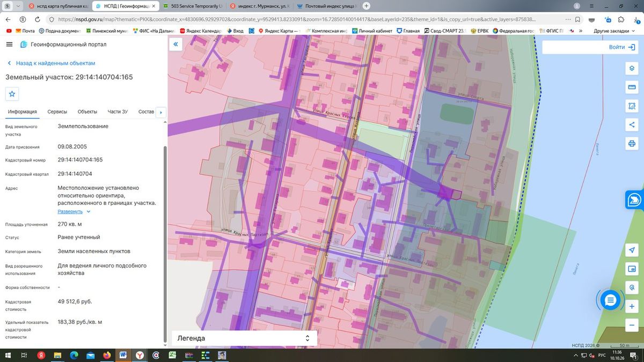Viewport: 644px width, 362px height.
Task: Expand the full address via Развернуть
Action: 74,212
